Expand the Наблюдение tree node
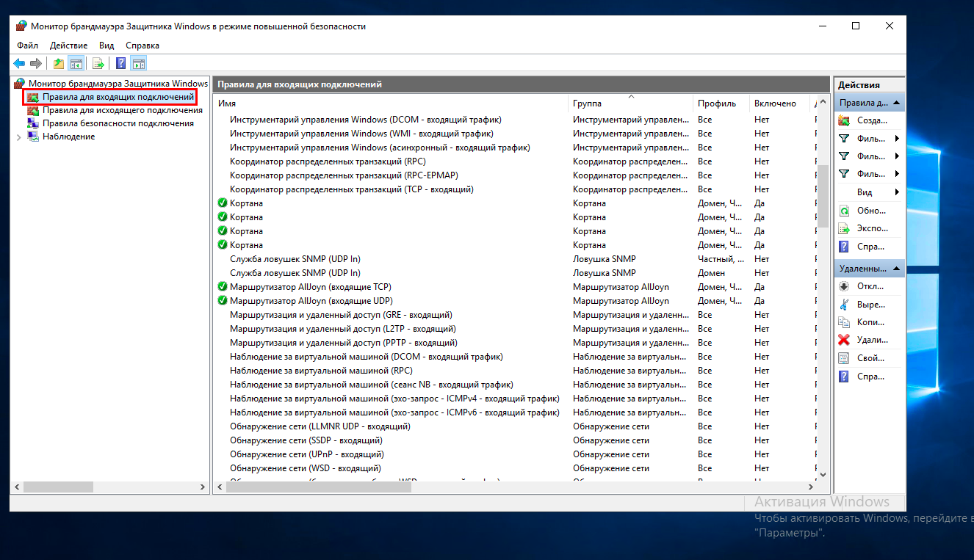This screenshot has height=560, width=974. [x=18, y=137]
